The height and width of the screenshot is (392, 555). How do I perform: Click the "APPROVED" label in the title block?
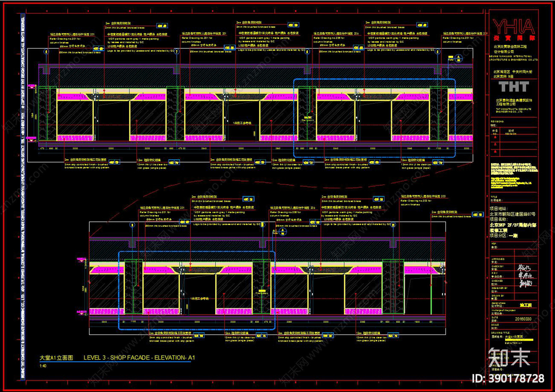coord(498,259)
